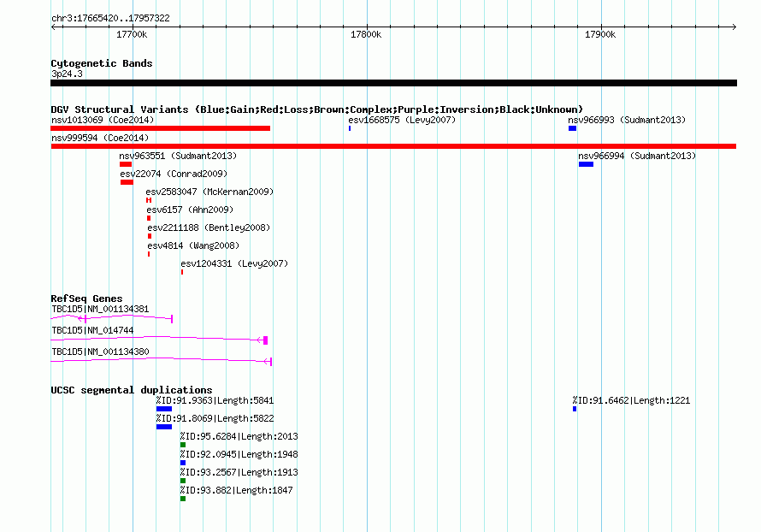Screen dimensions: 761x532
Task: Click the red esv6157 loss marker
Action: tap(149, 218)
